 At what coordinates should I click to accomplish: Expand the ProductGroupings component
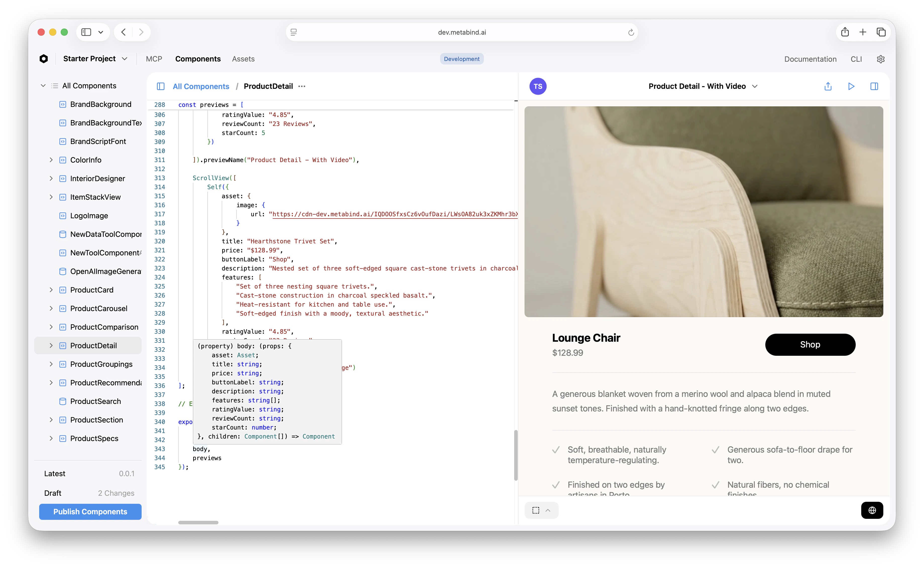(x=51, y=364)
